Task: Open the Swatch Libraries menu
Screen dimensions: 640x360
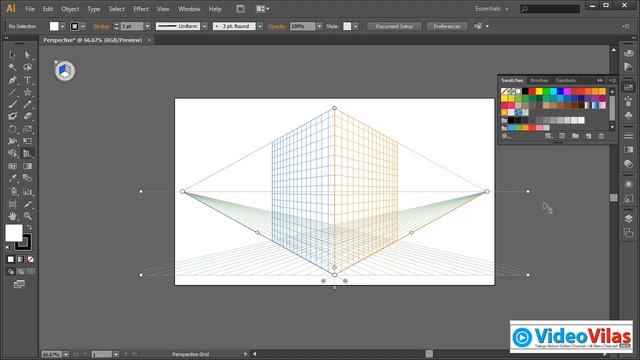Action: pyautogui.click(x=506, y=136)
